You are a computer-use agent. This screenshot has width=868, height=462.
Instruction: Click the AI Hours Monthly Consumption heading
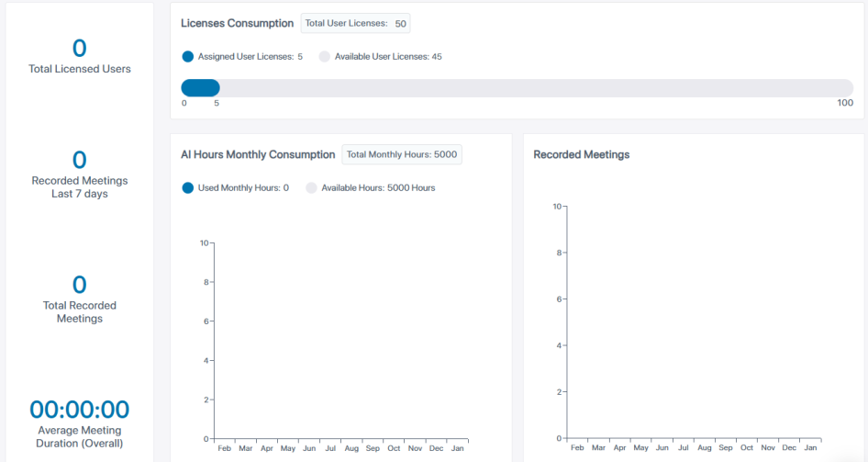pyautogui.click(x=258, y=155)
